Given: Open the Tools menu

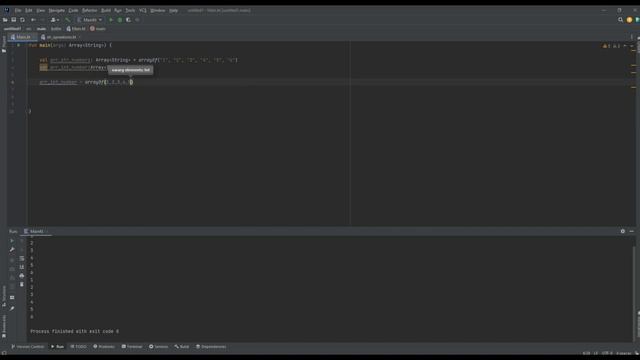Looking at the screenshot, I should pos(130,10).
